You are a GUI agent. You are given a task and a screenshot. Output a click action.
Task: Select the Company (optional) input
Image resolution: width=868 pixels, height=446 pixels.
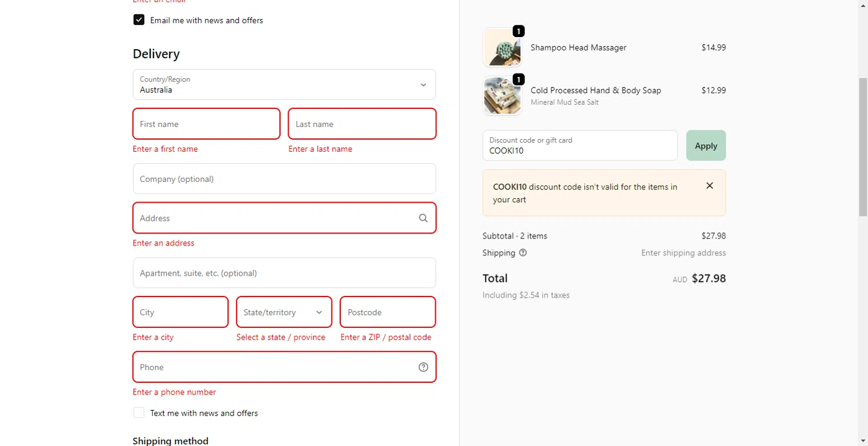tap(284, 179)
